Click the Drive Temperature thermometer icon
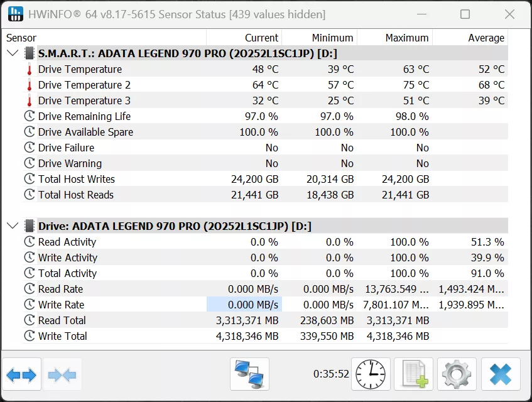 point(30,69)
